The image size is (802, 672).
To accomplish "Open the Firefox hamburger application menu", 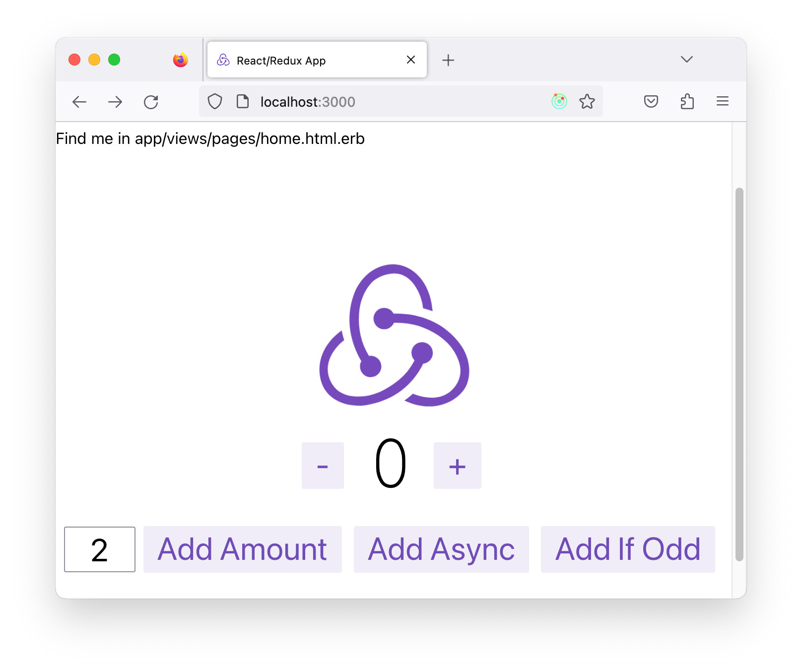I will (x=722, y=102).
